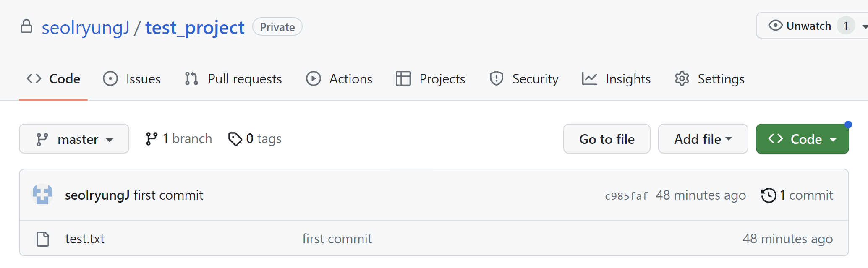Click the Settings gear icon
The width and height of the screenshot is (868, 268).
point(682,78)
